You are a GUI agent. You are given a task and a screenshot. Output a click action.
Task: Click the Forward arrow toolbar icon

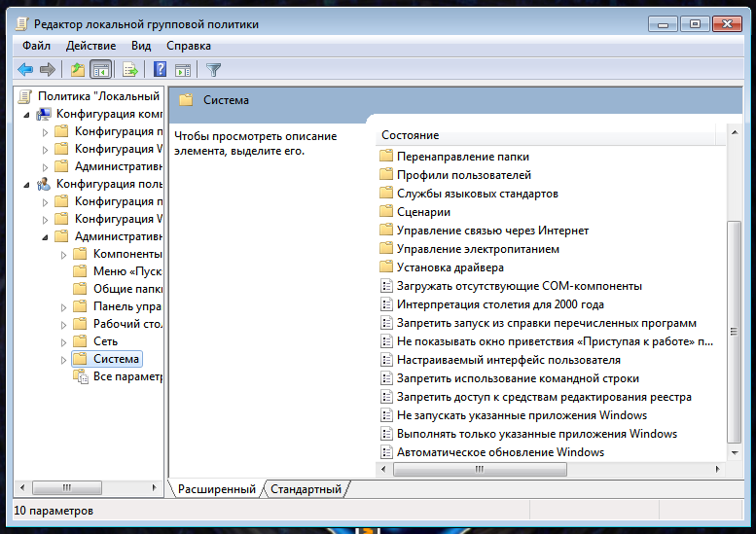pos(48,70)
